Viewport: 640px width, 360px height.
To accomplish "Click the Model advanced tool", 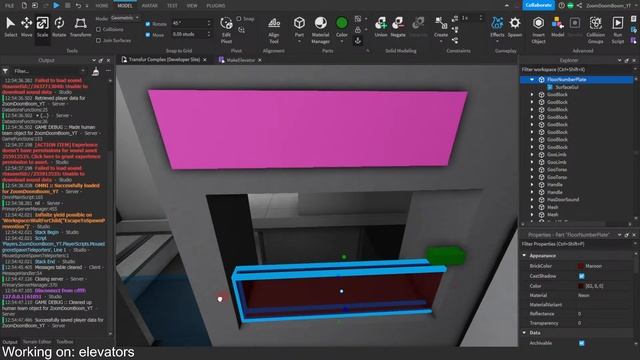I will tap(558, 27).
